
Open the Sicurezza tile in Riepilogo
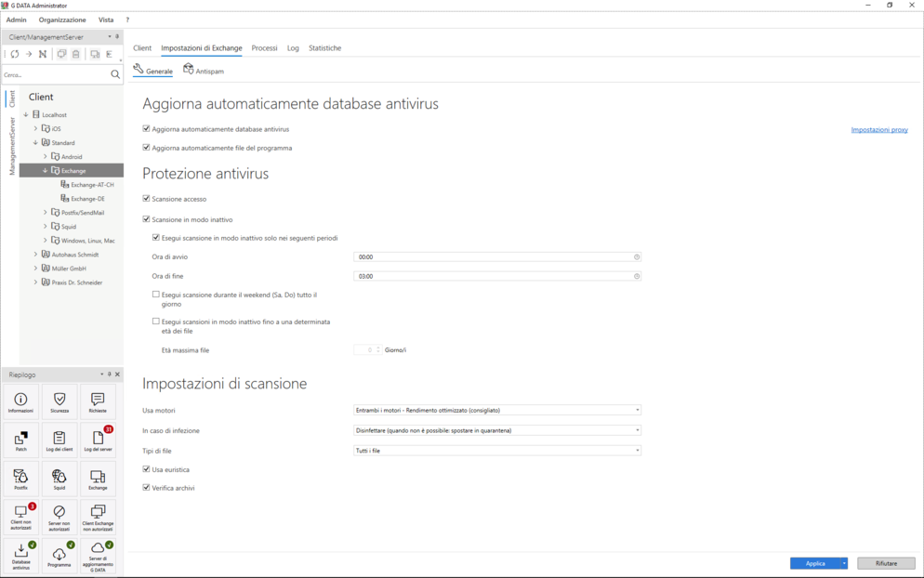[x=59, y=401]
